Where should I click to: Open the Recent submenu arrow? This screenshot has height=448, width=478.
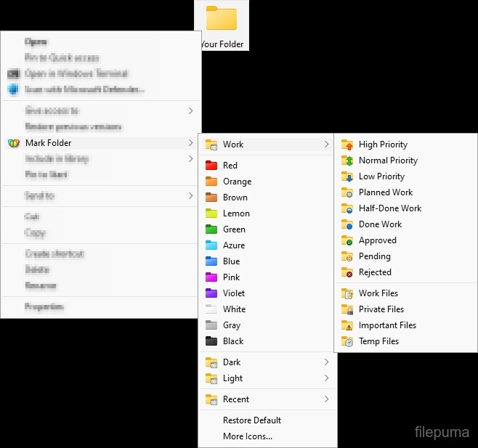pyautogui.click(x=326, y=399)
